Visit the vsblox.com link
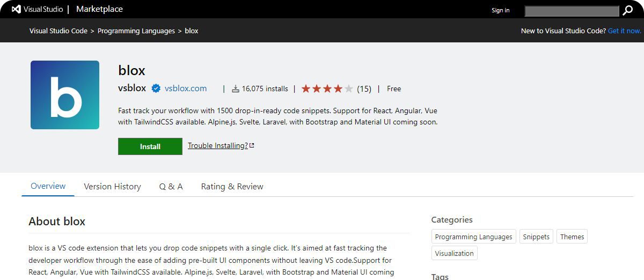The height and width of the screenshot is (280, 644). 186,89
